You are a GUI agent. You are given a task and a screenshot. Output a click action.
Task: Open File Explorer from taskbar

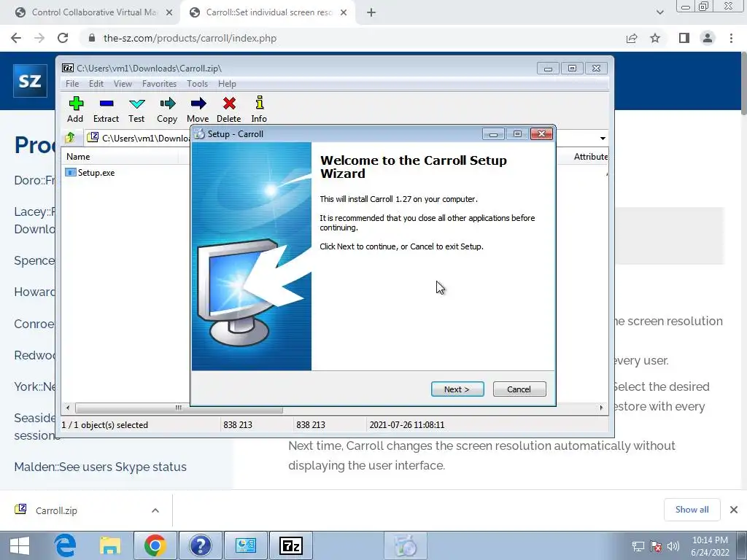coord(110,545)
